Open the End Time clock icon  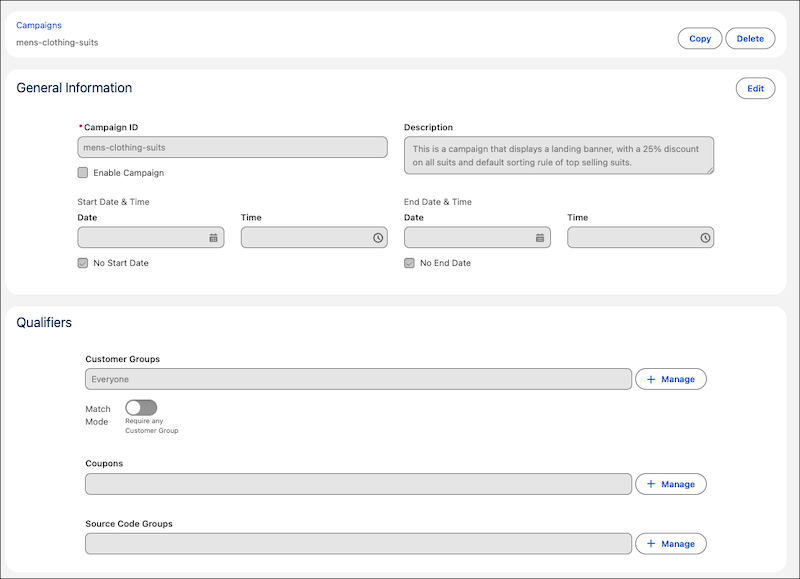705,238
